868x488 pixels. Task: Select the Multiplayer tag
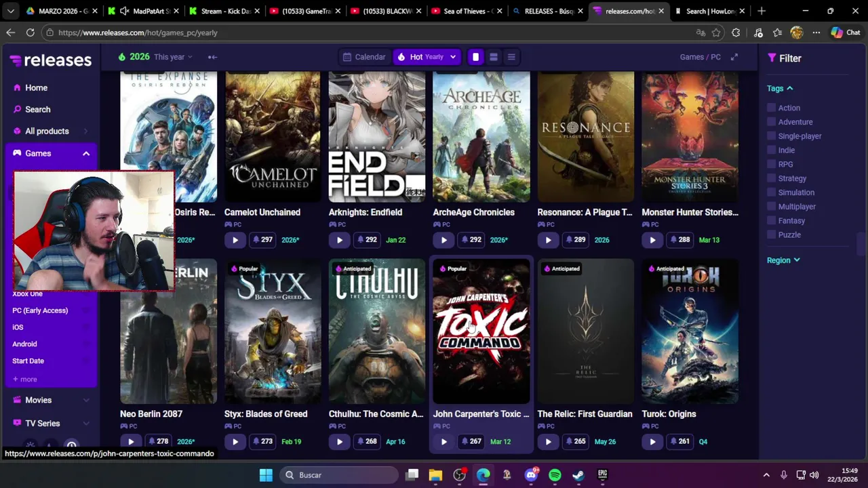pyautogui.click(x=771, y=207)
